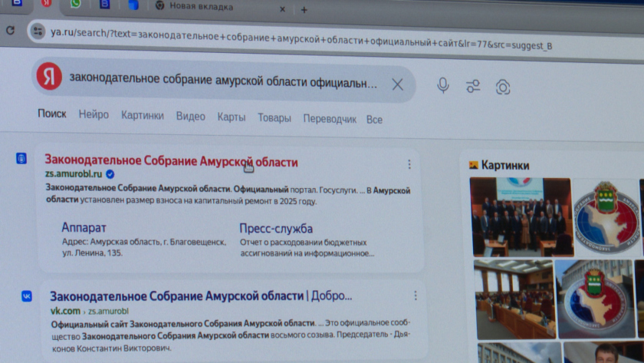The image size is (644, 363).
Task: Switch to the Yandex pinned tab
Action: coord(46,3)
